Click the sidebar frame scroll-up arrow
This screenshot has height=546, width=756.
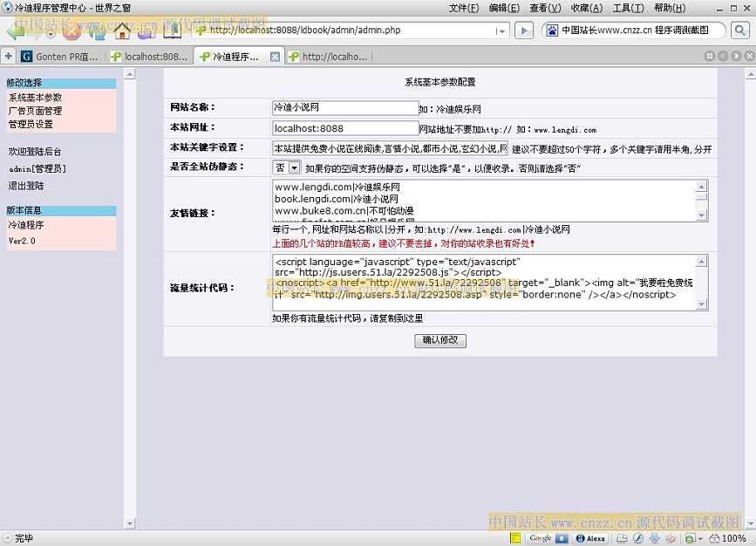(x=130, y=74)
